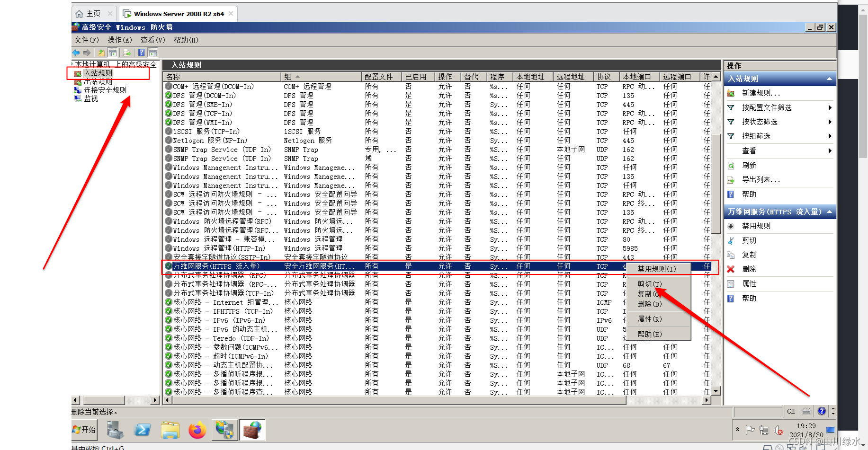Click the back navigation arrow icon
868x450 pixels.
click(76, 53)
